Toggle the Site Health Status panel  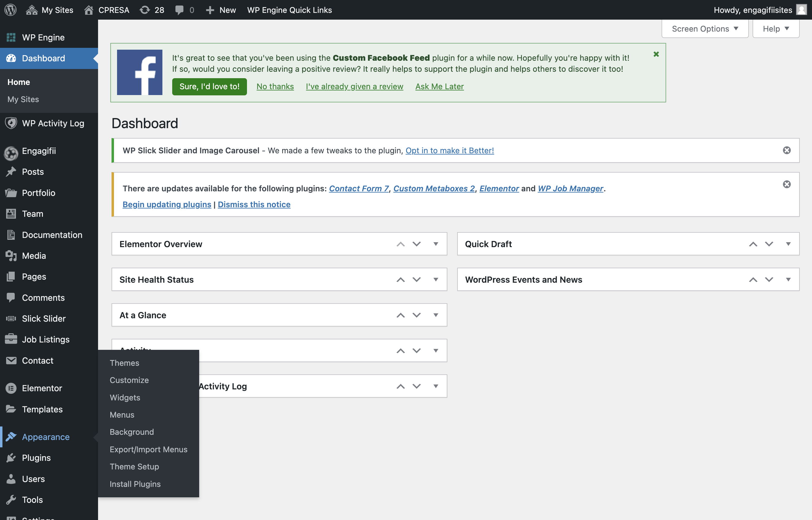pyautogui.click(x=436, y=280)
